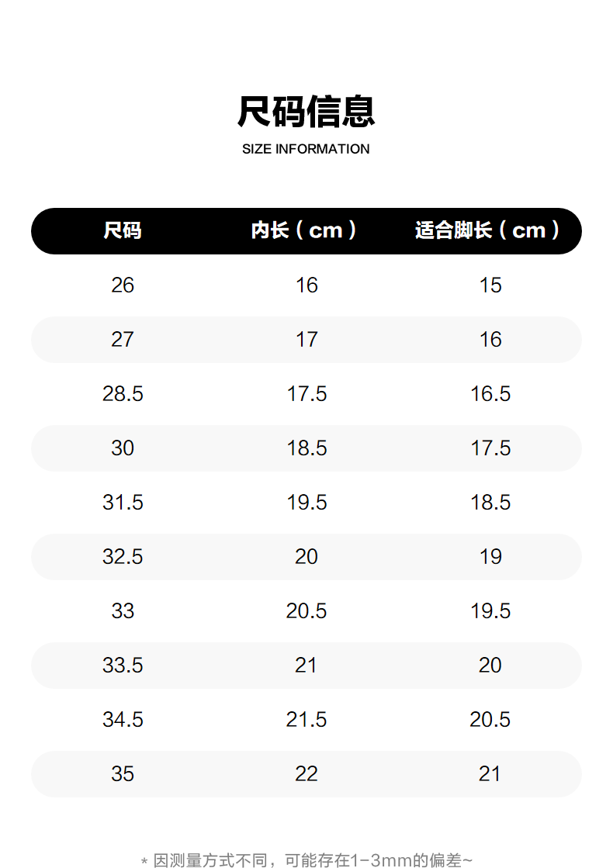Click size 30 in the 尺码 column
The width and height of the screenshot is (613, 868).
[123, 448]
